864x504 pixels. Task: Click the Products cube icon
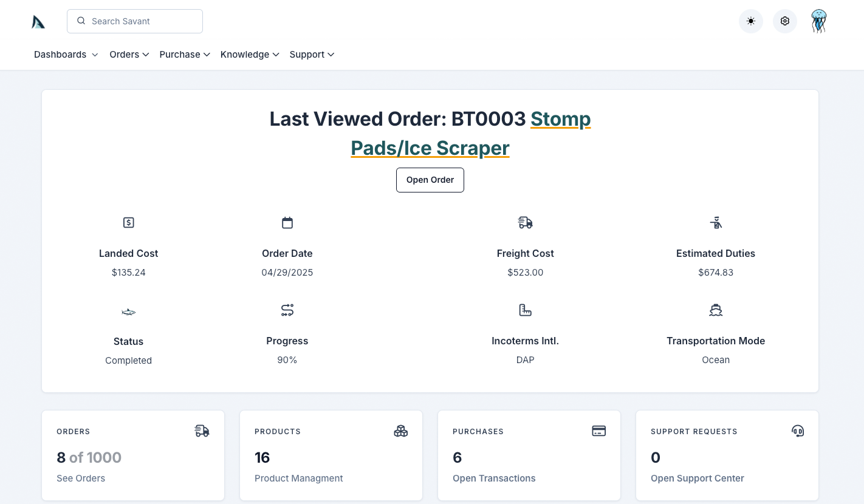coord(400,431)
